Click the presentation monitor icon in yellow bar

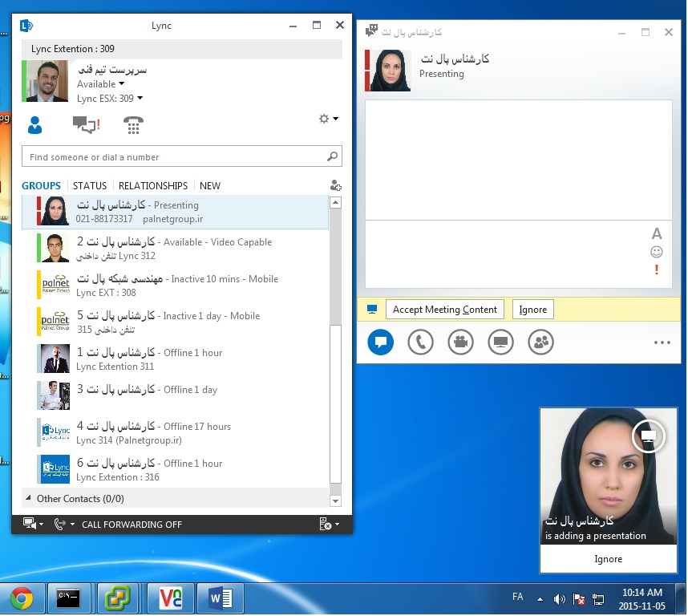pyautogui.click(x=372, y=310)
